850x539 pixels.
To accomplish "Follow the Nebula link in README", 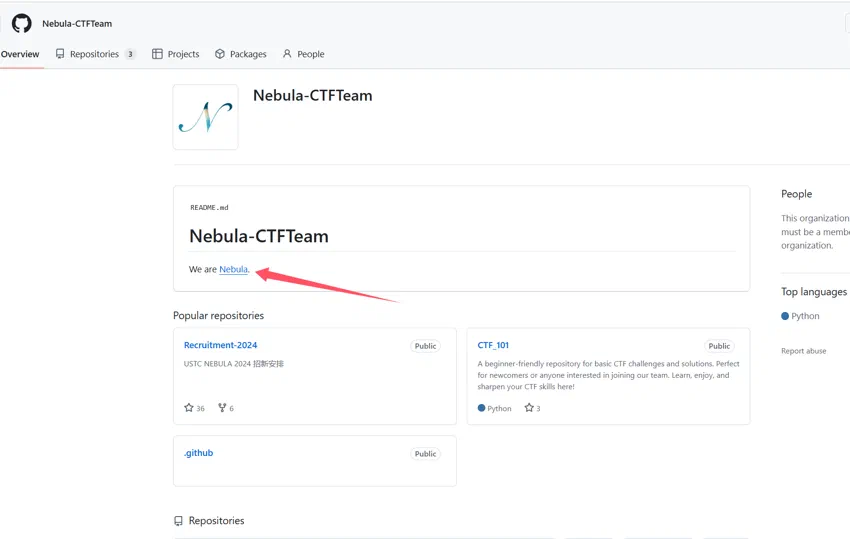I will 233,269.
